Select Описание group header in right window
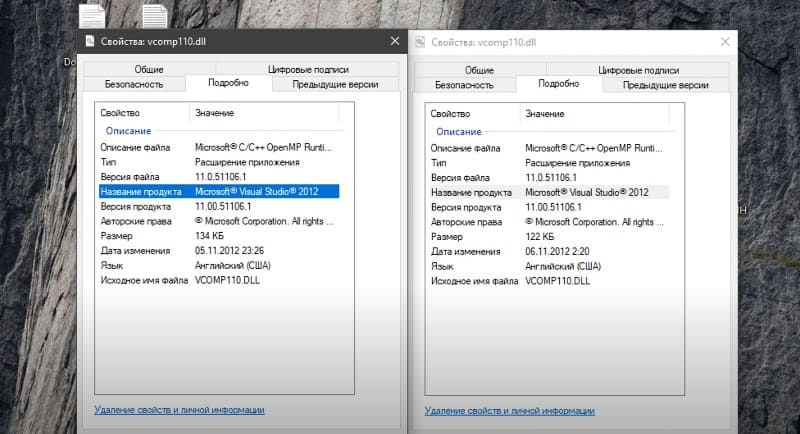The height and width of the screenshot is (434, 800). click(459, 132)
